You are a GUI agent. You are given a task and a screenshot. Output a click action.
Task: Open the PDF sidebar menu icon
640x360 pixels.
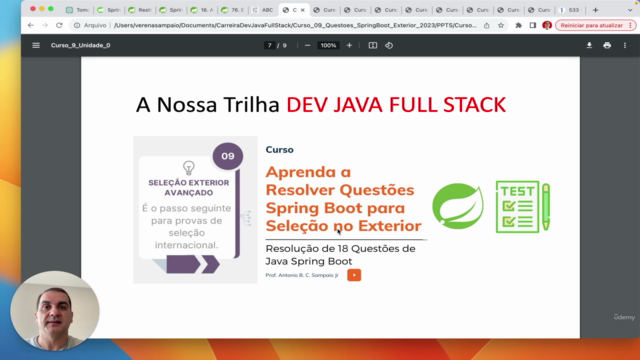pyautogui.click(x=36, y=45)
